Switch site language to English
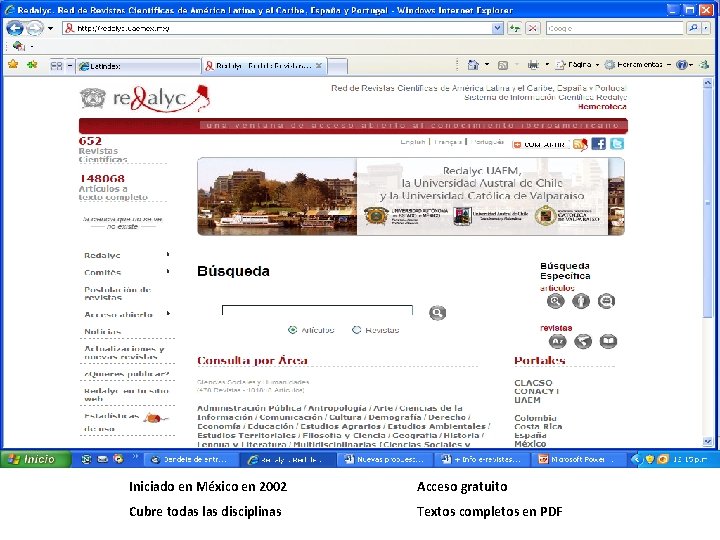720x540 pixels. click(x=413, y=142)
